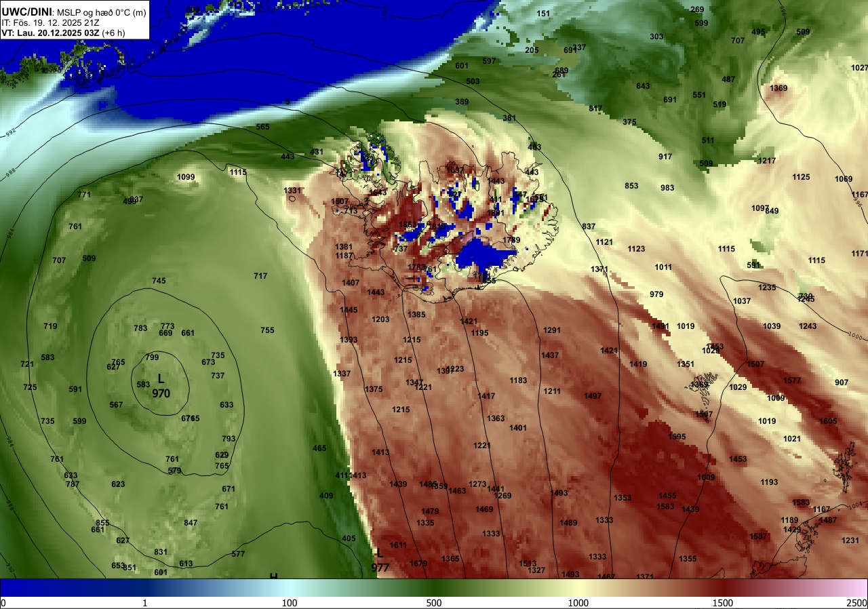This screenshot has height=609, width=868.
Task: Click the height value '1331'
Action: [292, 191]
